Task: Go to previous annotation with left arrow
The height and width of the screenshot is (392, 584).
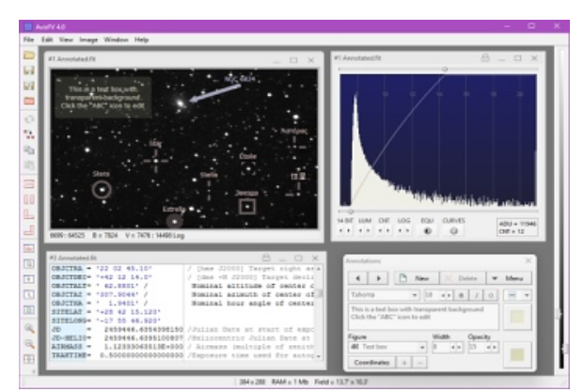Action: point(358,278)
